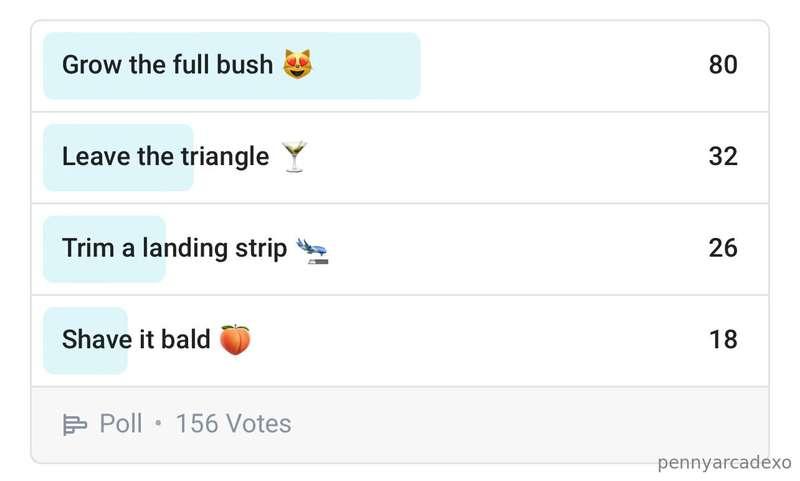This screenshot has width=800, height=481.
Task: Click the airplane landing emoji
Action: click(312, 250)
